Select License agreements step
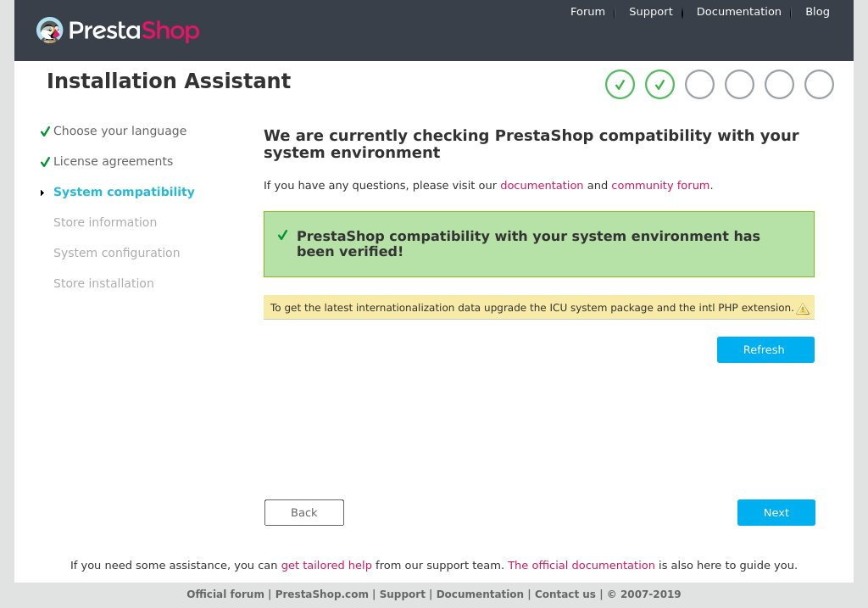Screen dimensions: 868x608 click(113, 161)
